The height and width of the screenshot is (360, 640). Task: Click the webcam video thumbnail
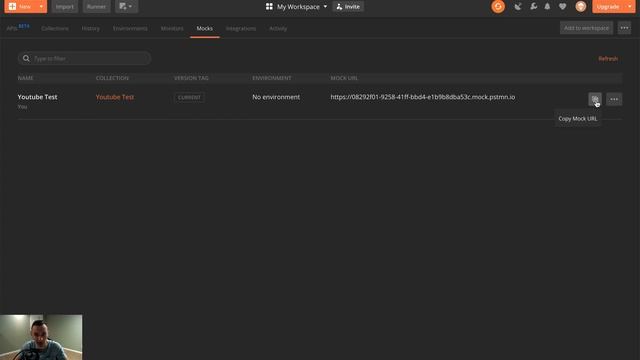(x=41, y=337)
